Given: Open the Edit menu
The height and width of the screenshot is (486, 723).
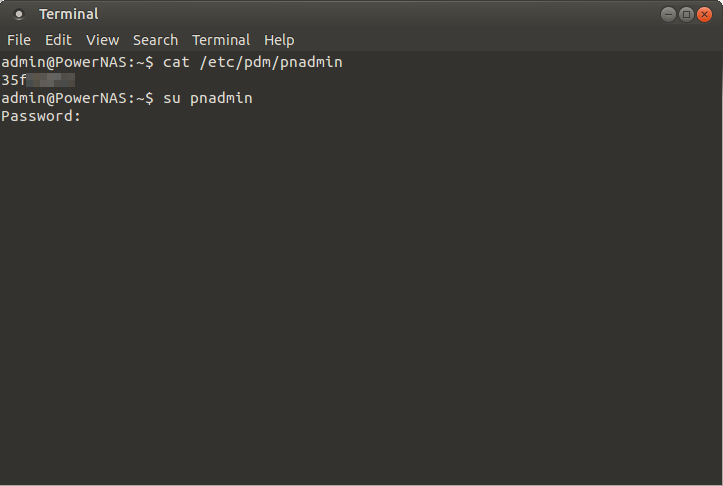Looking at the screenshot, I should pyautogui.click(x=58, y=40).
